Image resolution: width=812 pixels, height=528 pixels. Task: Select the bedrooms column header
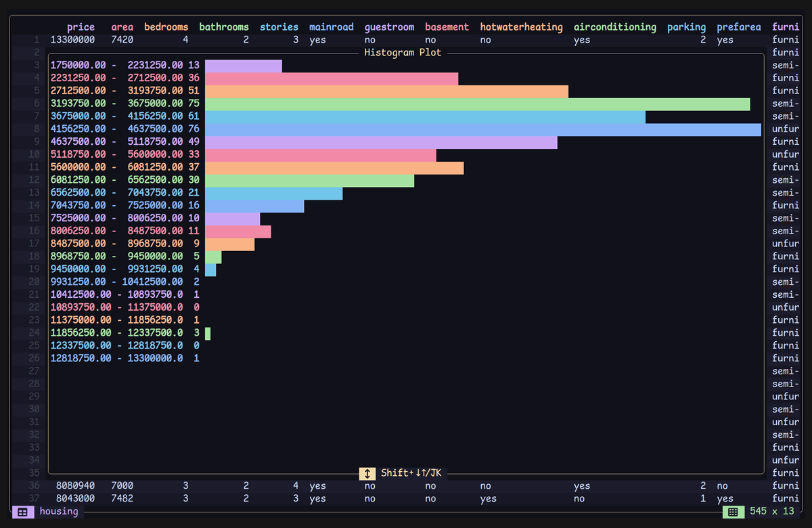tap(166, 27)
